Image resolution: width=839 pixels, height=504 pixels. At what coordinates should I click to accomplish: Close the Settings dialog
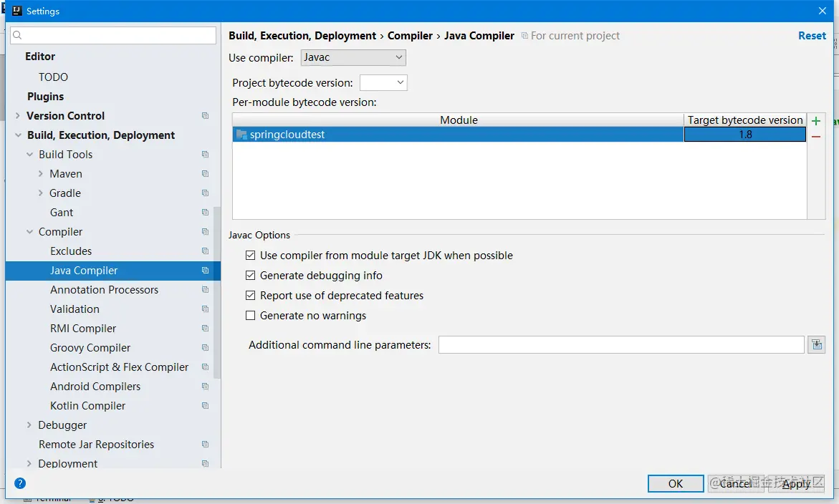pos(823,11)
